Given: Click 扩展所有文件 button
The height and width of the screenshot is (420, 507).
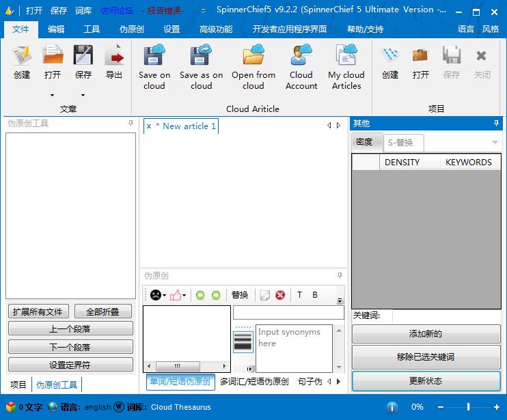Looking at the screenshot, I should pos(38,311).
